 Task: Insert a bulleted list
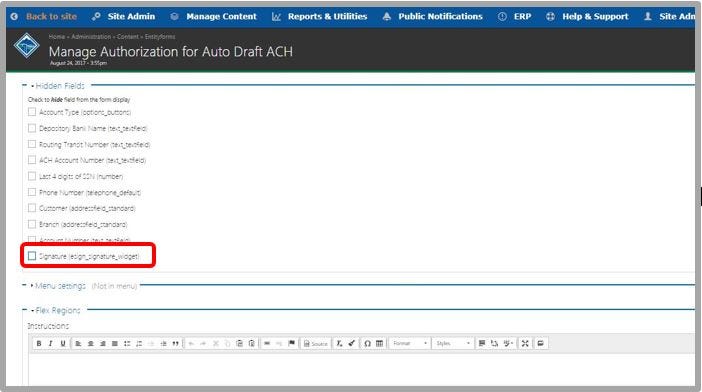127,343
